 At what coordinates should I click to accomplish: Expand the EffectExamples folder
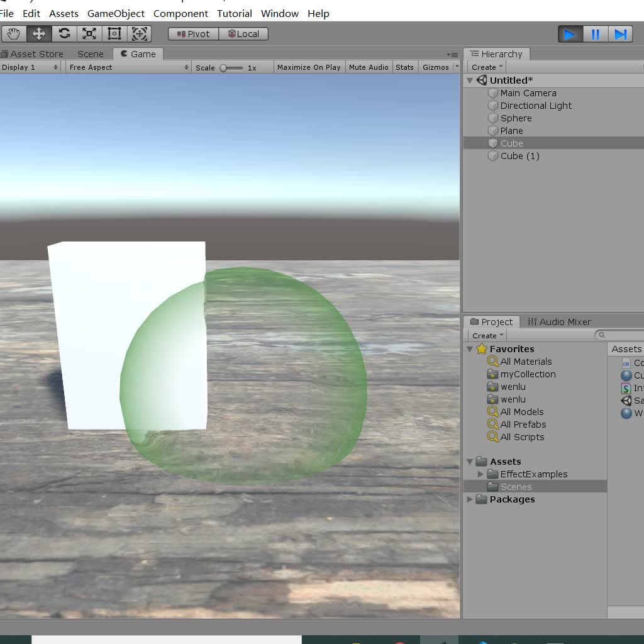click(481, 474)
